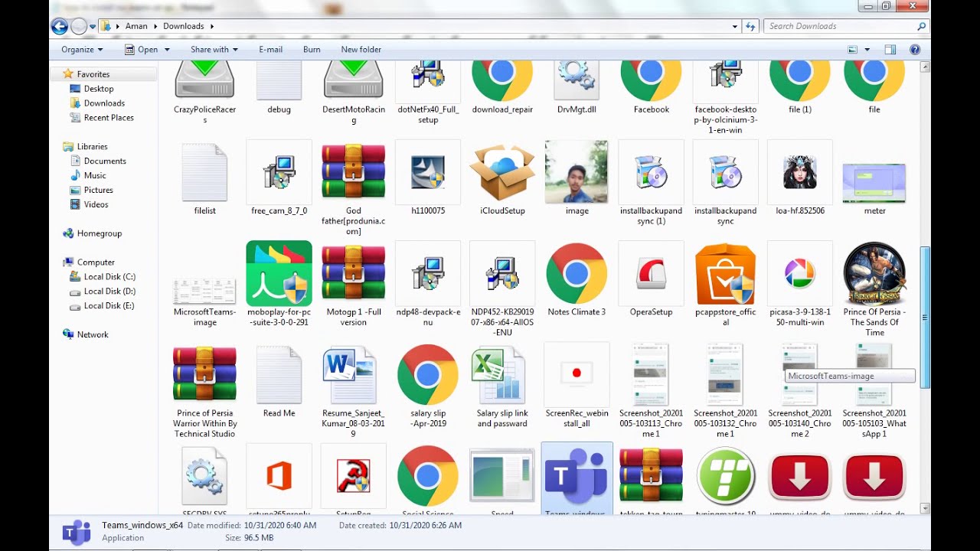Toggle the preview pane button
The width and height of the screenshot is (980, 551).
pyautogui.click(x=890, y=50)
